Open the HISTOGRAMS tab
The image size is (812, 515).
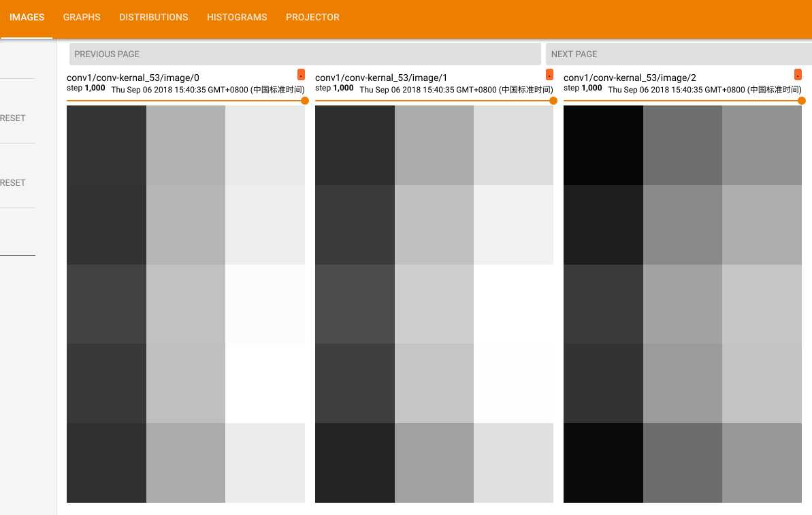tap(237, 17)
